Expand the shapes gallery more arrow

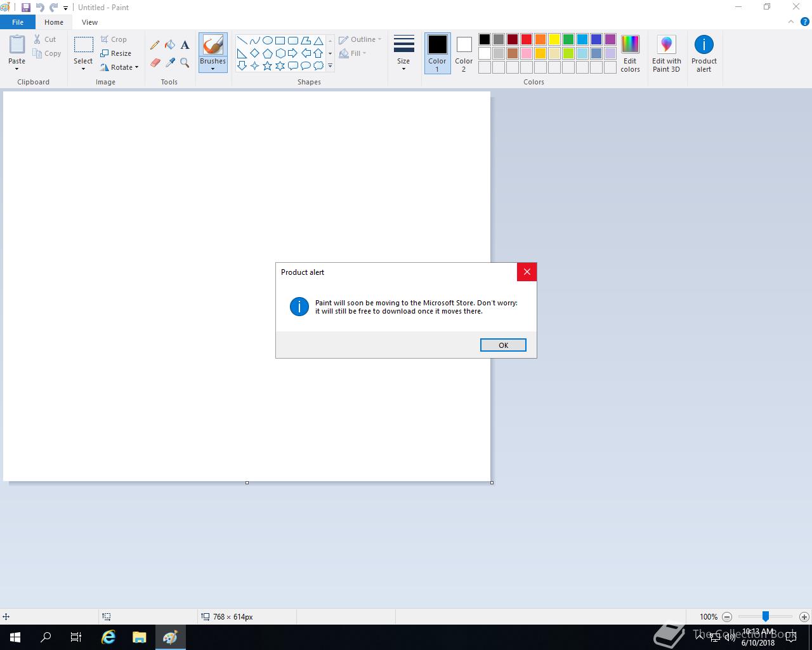[330, 66]
